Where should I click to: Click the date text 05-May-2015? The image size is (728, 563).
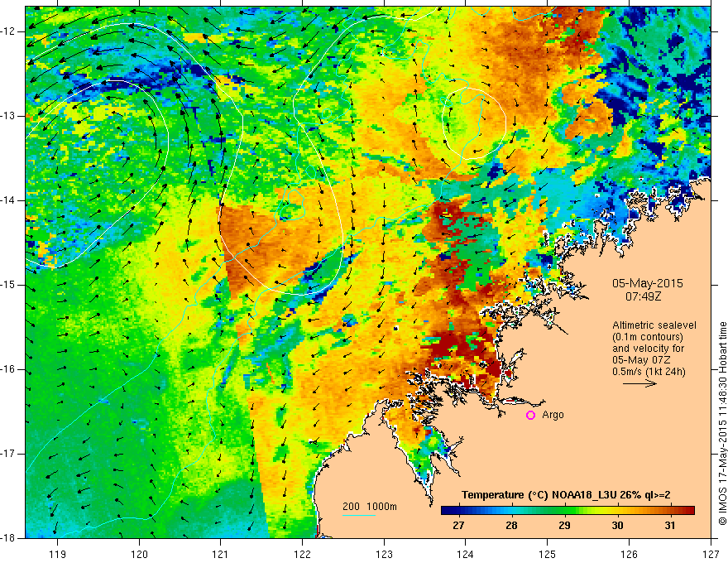[648, 283]
